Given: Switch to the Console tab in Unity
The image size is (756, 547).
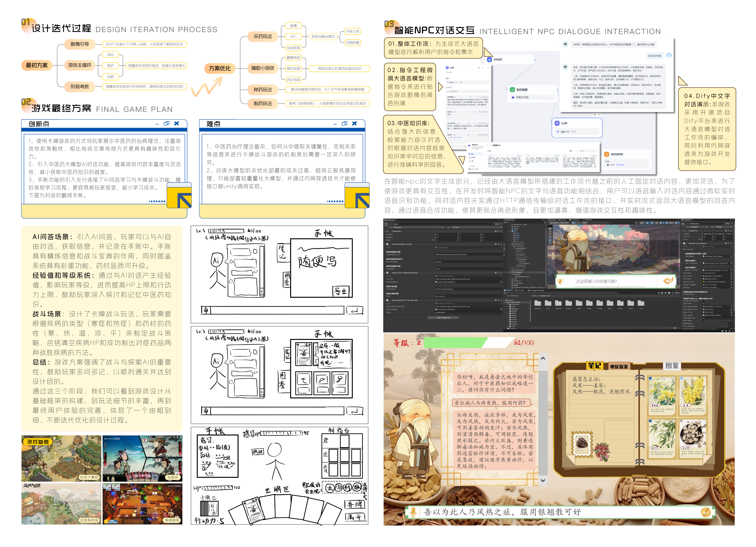Looking at the screenshot, I should click(x=520, y=290).
